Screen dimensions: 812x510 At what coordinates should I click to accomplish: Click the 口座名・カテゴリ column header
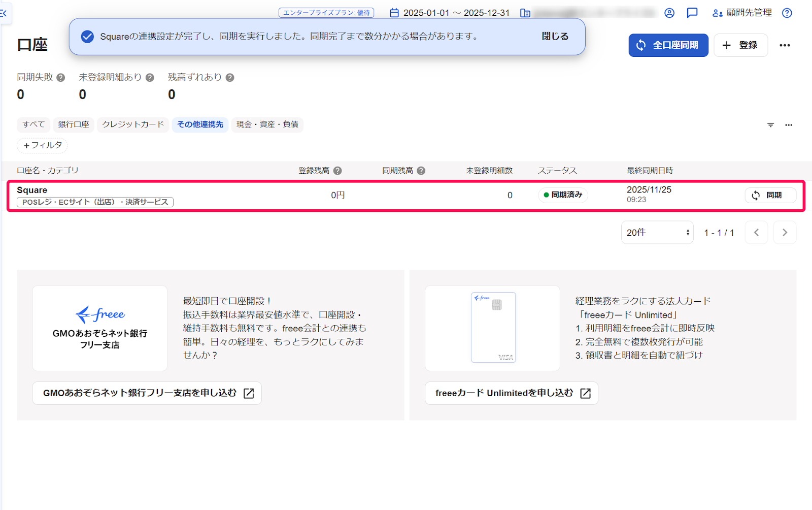(48, 171)
